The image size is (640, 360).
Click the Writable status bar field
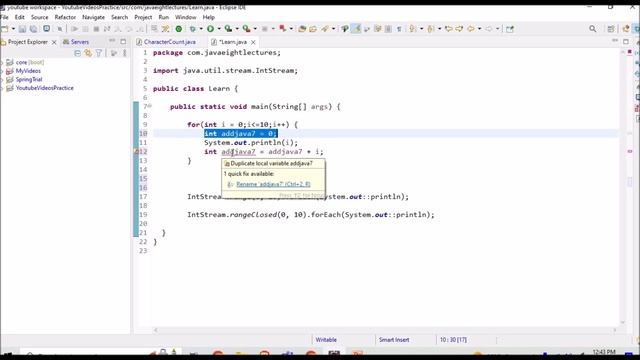click(326, 340)
